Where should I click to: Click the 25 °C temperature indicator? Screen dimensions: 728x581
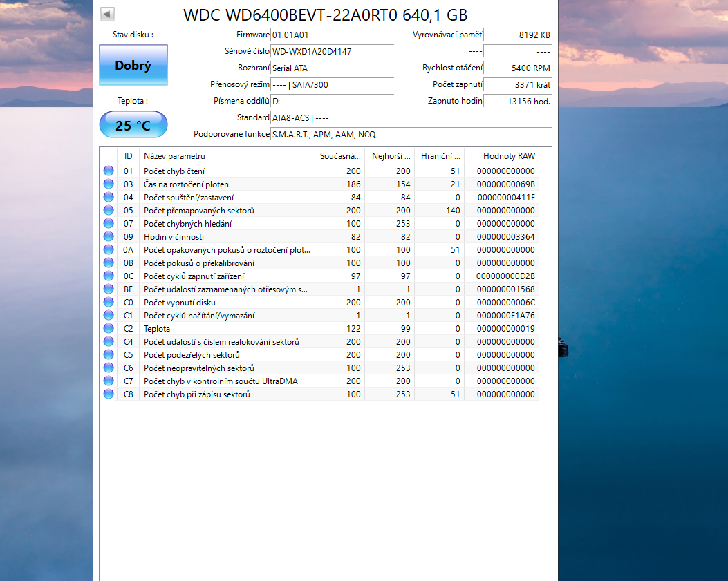coord(133,124)
